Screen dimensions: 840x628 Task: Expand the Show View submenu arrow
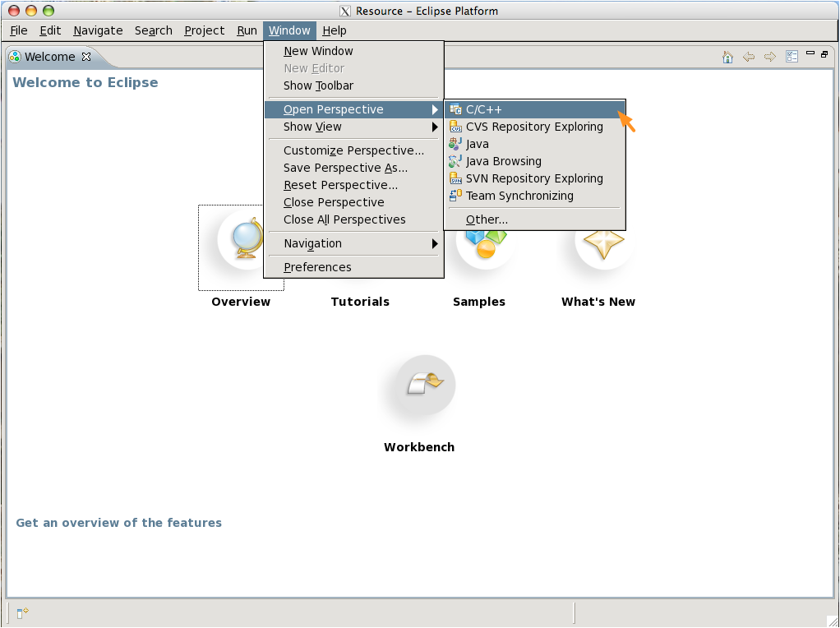[x=435, y=127]
